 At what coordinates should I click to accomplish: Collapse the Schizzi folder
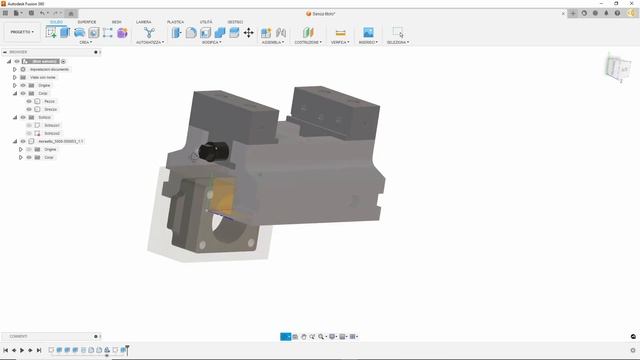[x=15, y=117]
